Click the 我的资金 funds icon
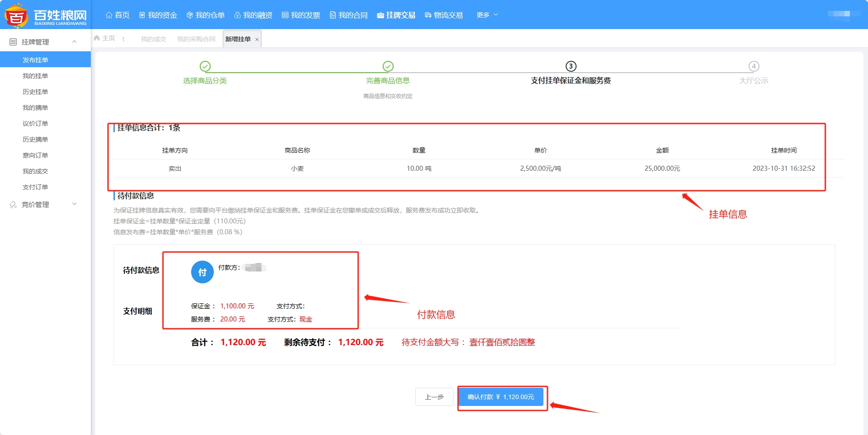868x435 pixels. [142, 15]
